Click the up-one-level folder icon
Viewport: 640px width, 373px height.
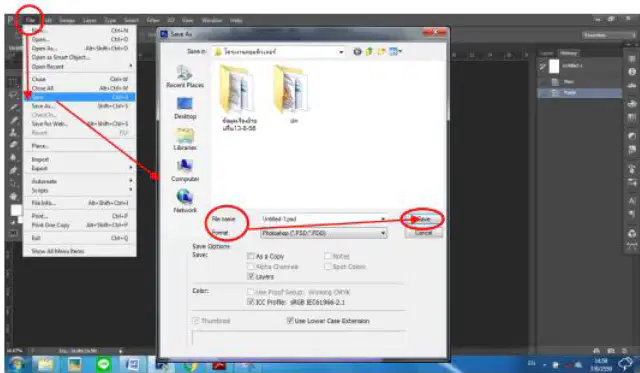click(x=369, y=51)
